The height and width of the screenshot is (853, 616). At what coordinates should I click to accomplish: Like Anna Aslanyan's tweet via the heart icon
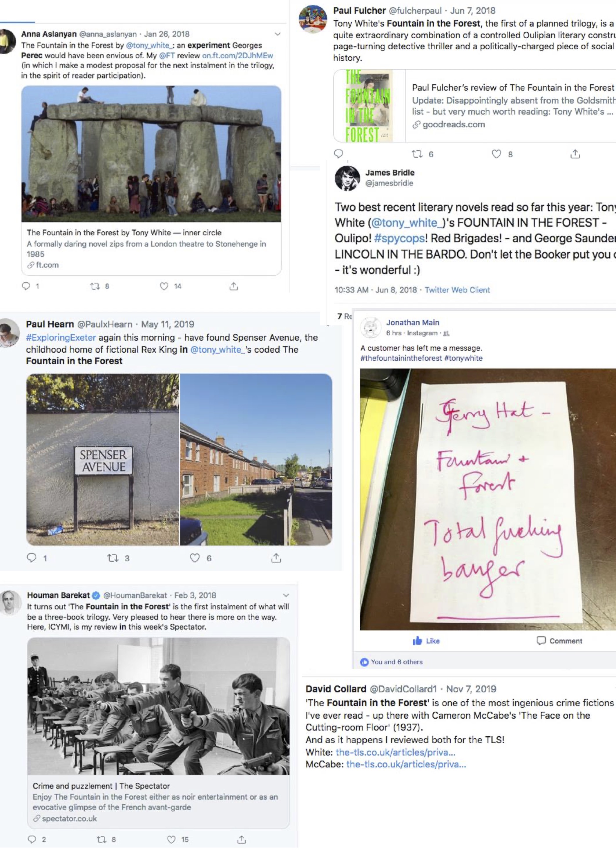tap(164, 286)
